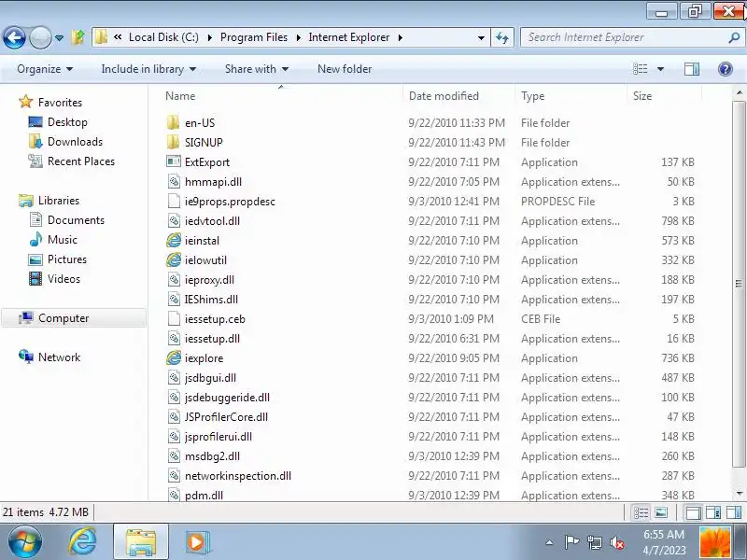The image size is (747, 560).
Task: Expand the arrow after Program Files breadcrumb
Action: point(298,37)
